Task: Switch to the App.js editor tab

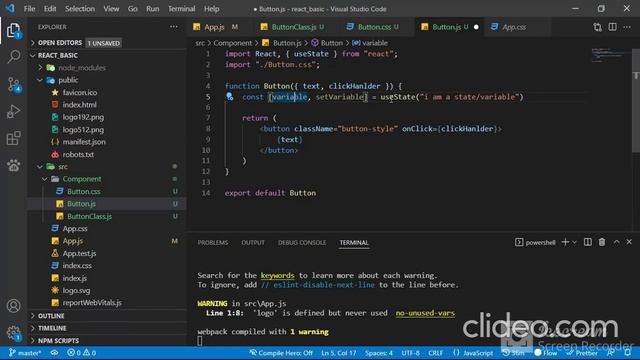Action: [x=214, y=27]
